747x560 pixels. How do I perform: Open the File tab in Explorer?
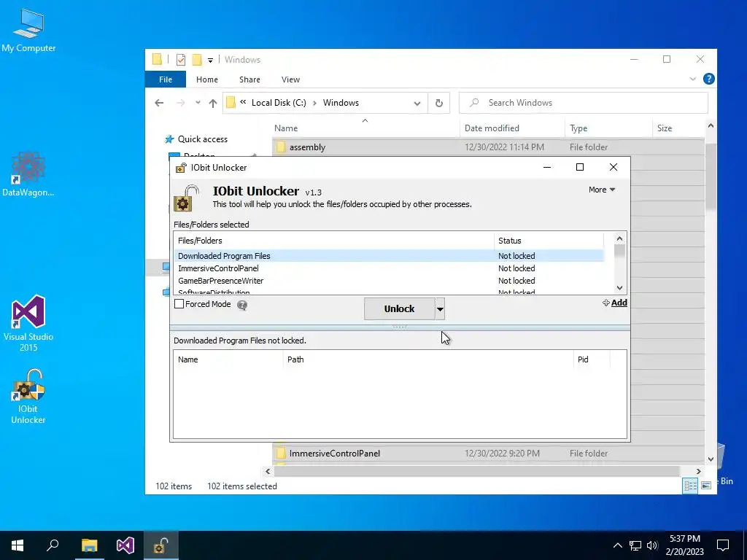[x=166, y=79]
